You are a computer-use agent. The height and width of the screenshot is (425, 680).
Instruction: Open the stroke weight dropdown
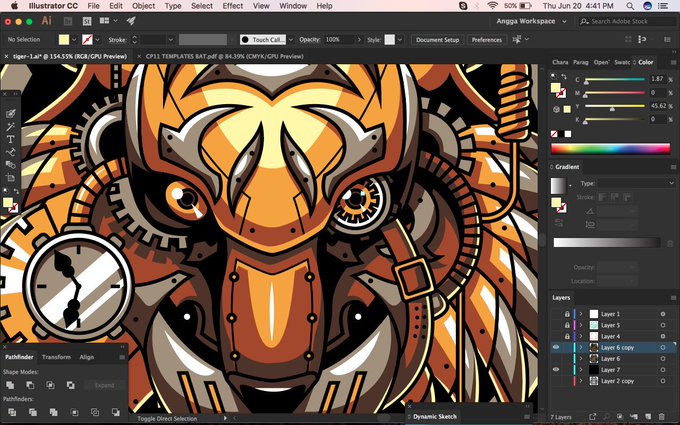pos(170,39)
